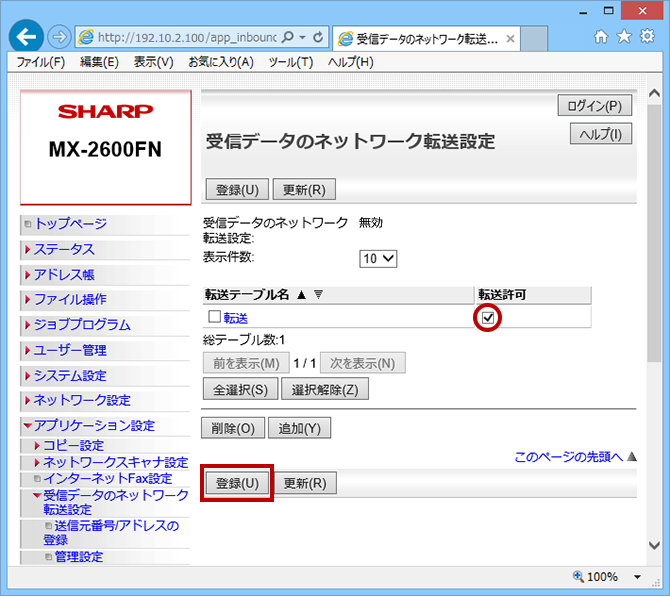Toggle the 転送許可 checkbox

(x=487, y=317)
